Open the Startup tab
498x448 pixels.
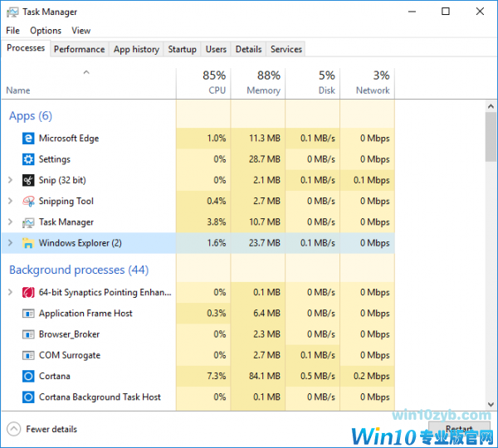coord(182,49)
